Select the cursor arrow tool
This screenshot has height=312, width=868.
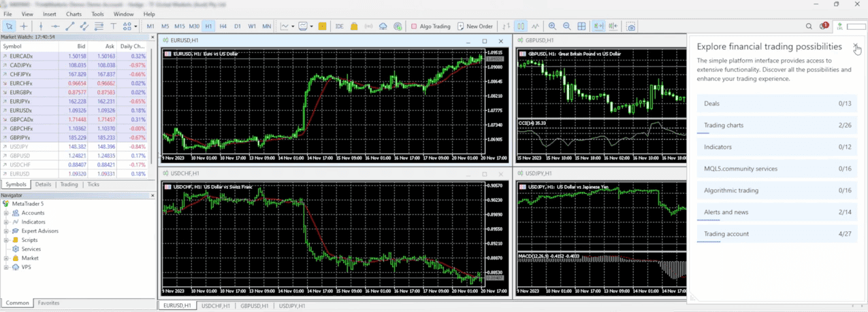pos(9,27)
